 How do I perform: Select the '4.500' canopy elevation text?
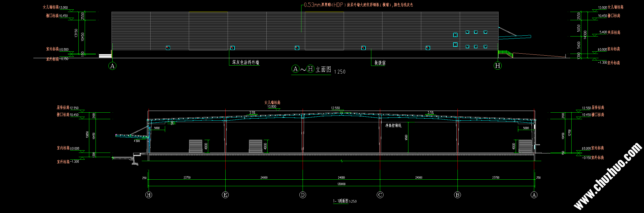click(137, 141)
